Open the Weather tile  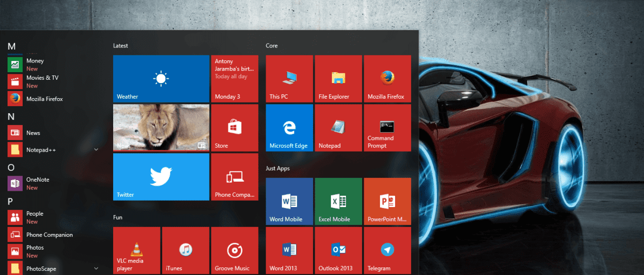pyautogui.click(x=161, y=79)
